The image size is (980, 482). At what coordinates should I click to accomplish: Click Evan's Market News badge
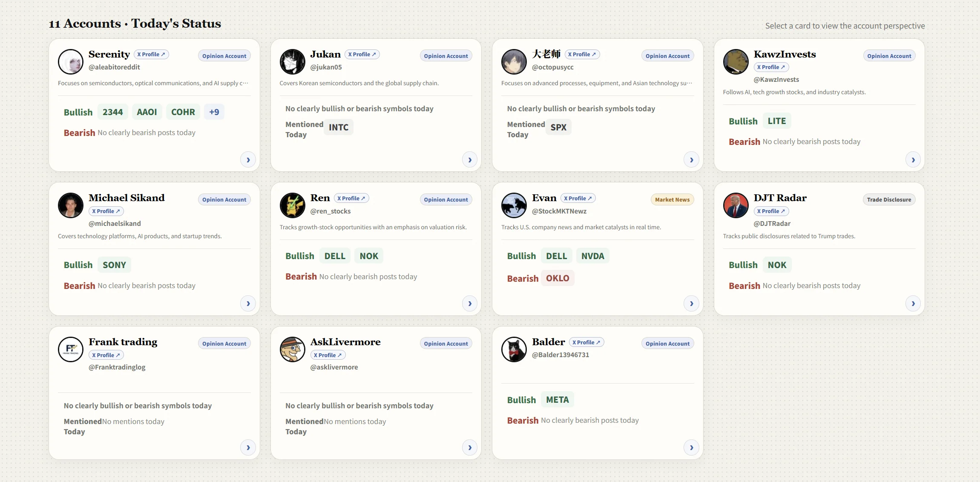[x=672, y=199]
